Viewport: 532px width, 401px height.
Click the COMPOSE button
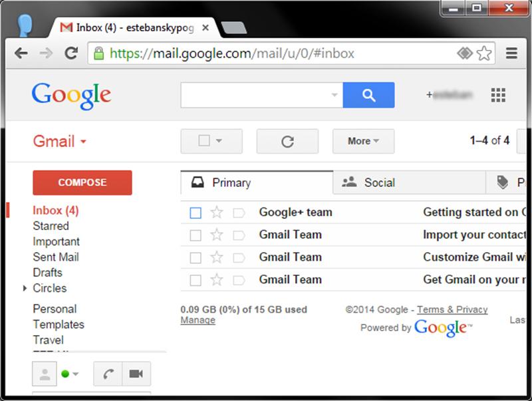pyautogui.click(x=82, y=182)
